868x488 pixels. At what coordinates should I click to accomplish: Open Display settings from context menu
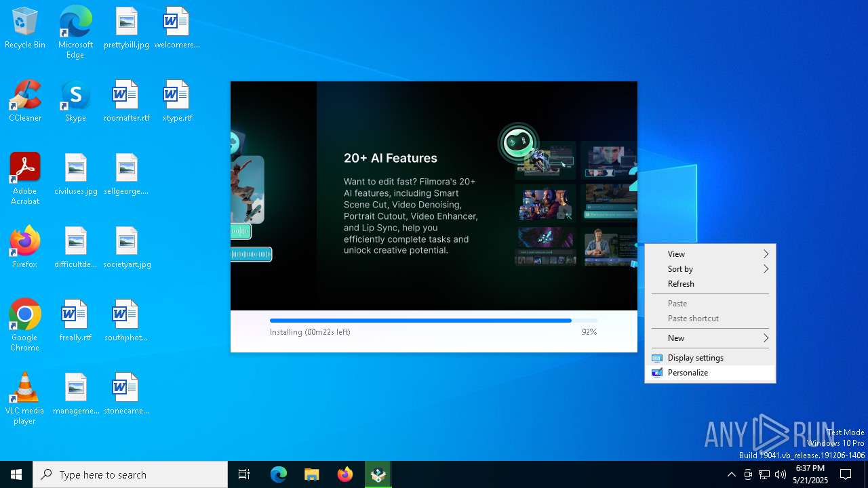[710, 358]
